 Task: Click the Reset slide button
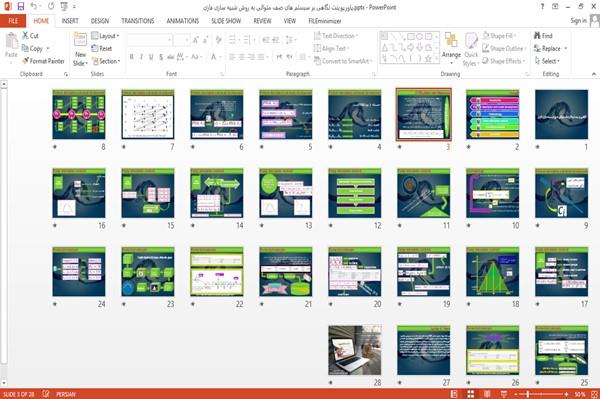pos(101,48)
